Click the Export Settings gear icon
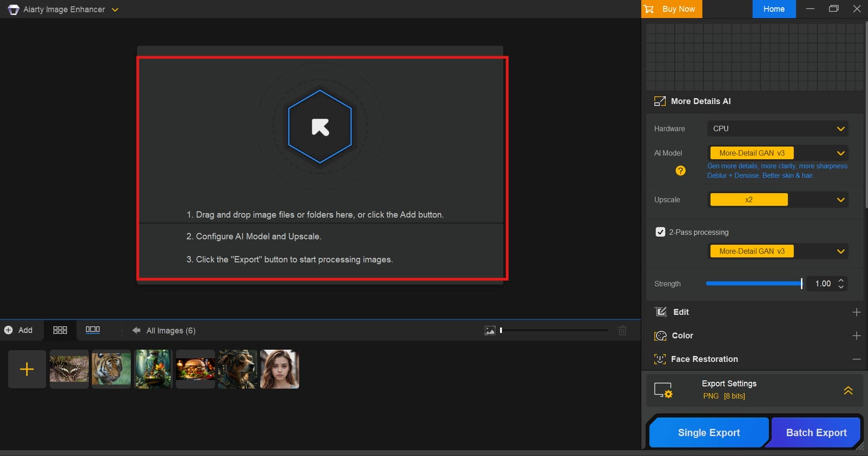Image resolution: width=868 pixels, height=456 pixels. point(663,390)
